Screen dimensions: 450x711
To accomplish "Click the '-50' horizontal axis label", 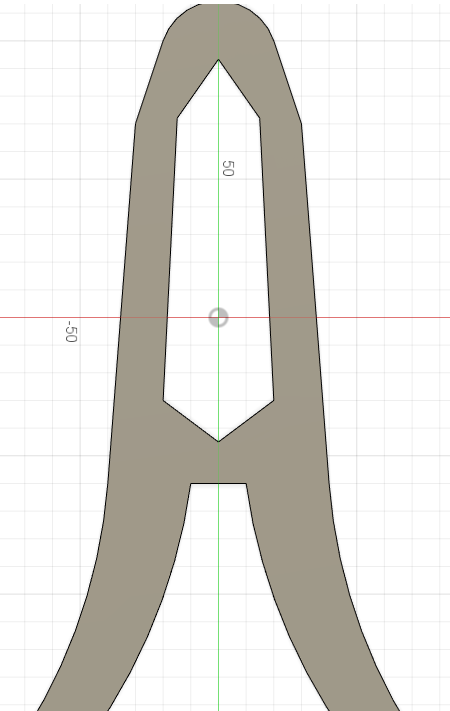I will click(71, 331).
